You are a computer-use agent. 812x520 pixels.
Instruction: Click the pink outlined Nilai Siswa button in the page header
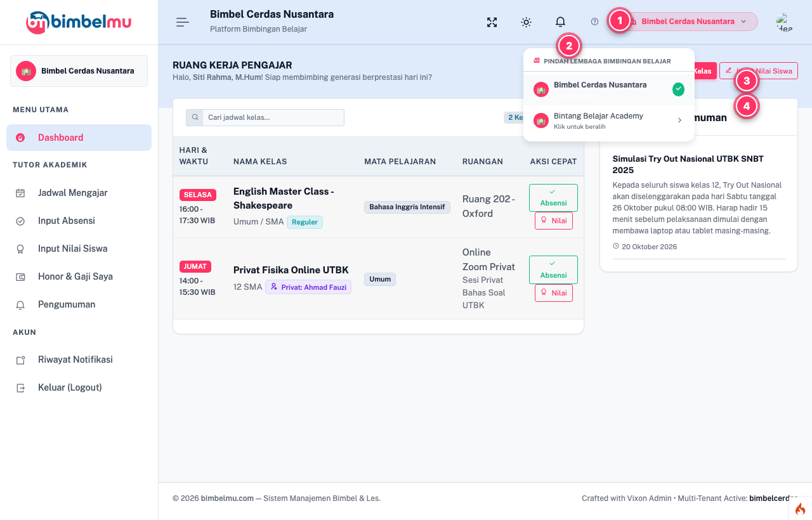click(759, 71)
